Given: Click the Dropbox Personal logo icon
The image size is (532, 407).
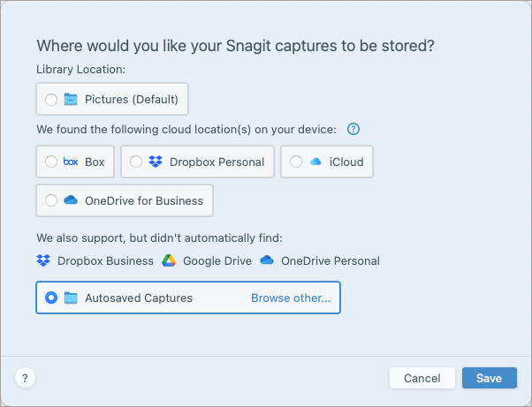Looking at the screenshot, I should tap(156, 162).
